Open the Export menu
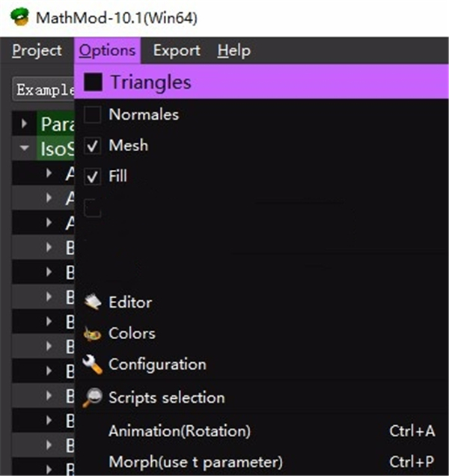 (x=177, y=51)
